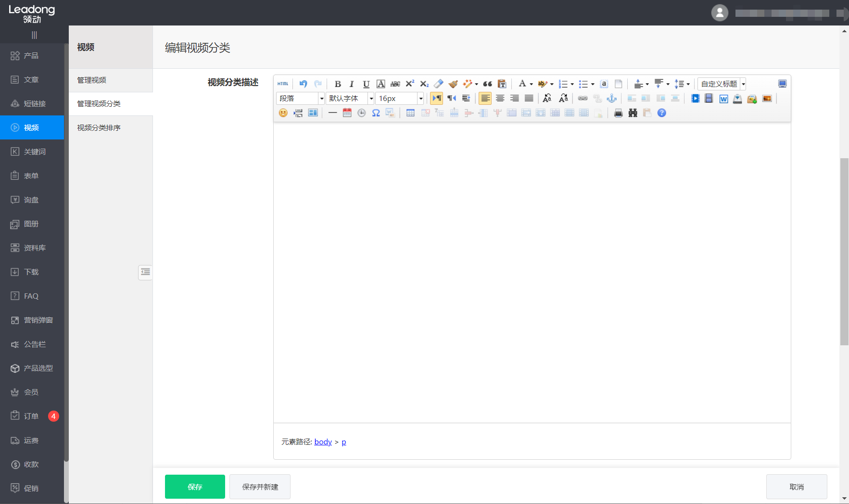Insert a table into the description
Image resolution: width=849 pixels, height=504 pixels.
[410, 113]
